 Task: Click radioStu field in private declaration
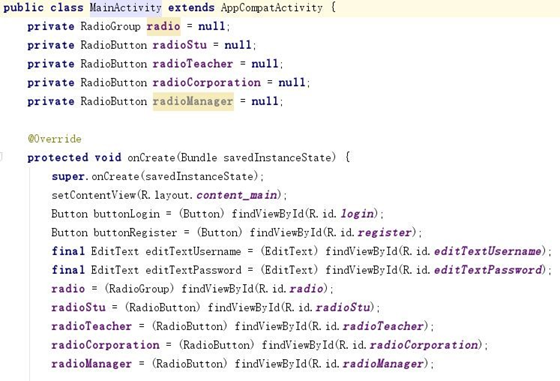pyautogui.click(x=180, y=45)
